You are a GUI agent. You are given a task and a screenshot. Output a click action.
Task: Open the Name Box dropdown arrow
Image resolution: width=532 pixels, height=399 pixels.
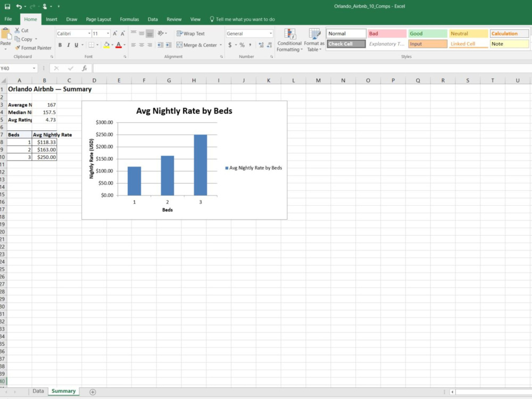click(x=34, y=68)
